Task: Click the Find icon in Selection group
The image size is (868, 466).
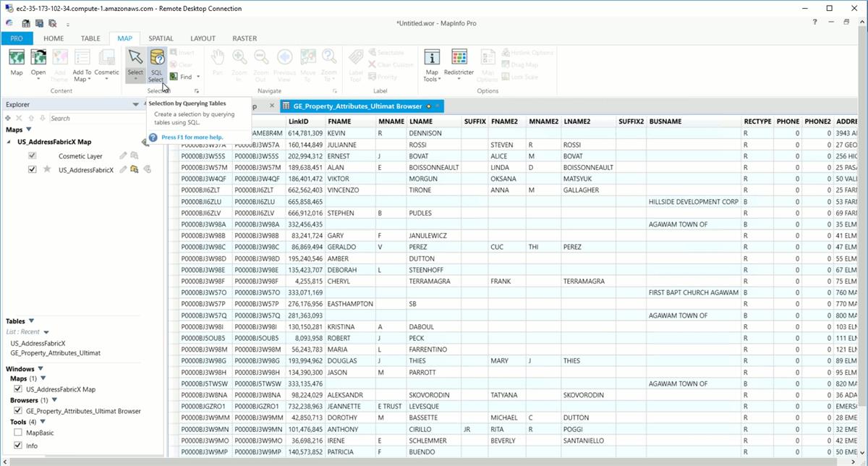Action: (174, 77)
